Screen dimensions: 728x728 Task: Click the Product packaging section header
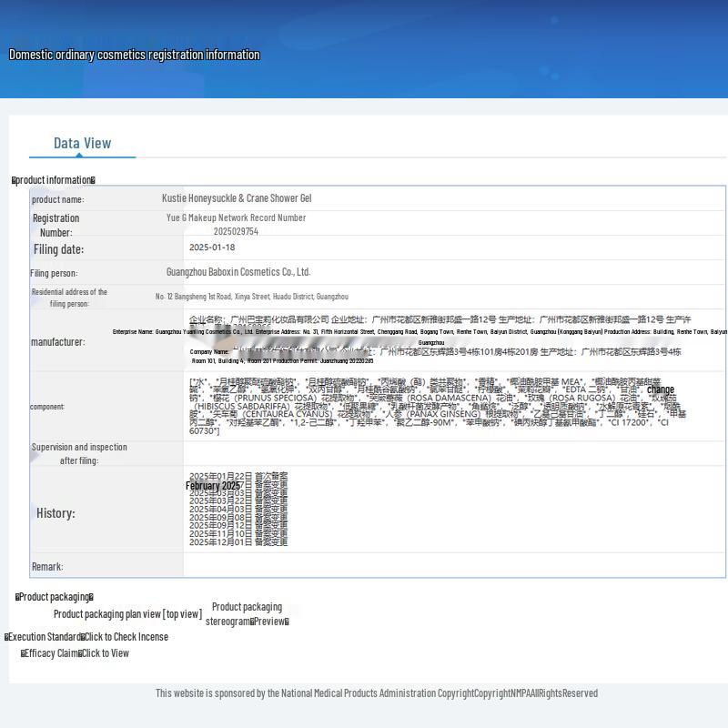[55, 597]
